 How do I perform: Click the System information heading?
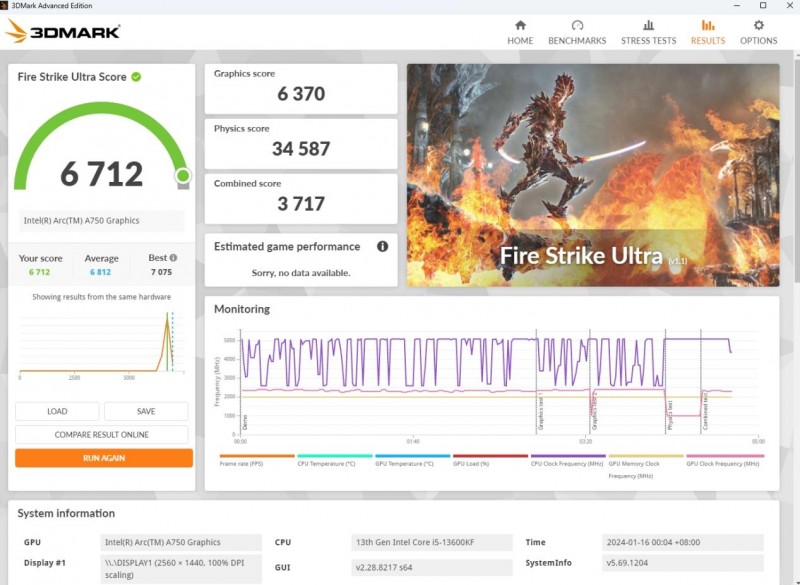(66, 513)
